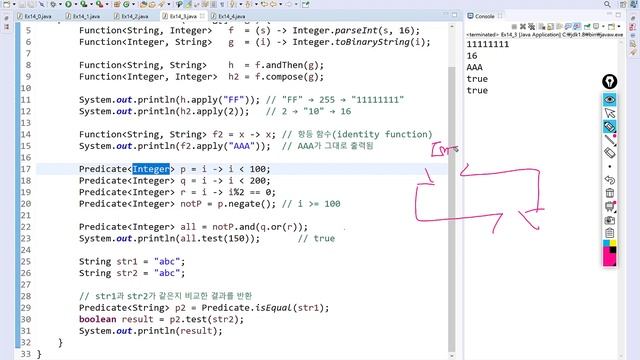Toggle Word Wrap in Console toolbar
This screenshot has width=640, height=360.
pyautogui.click(x=559, y=27)
